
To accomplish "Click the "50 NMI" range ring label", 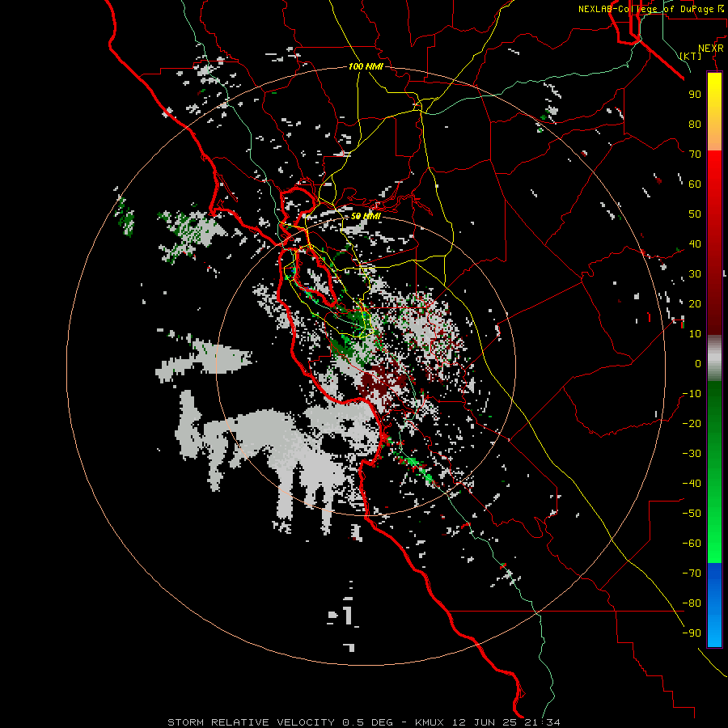I will click(x=366, y=216).
